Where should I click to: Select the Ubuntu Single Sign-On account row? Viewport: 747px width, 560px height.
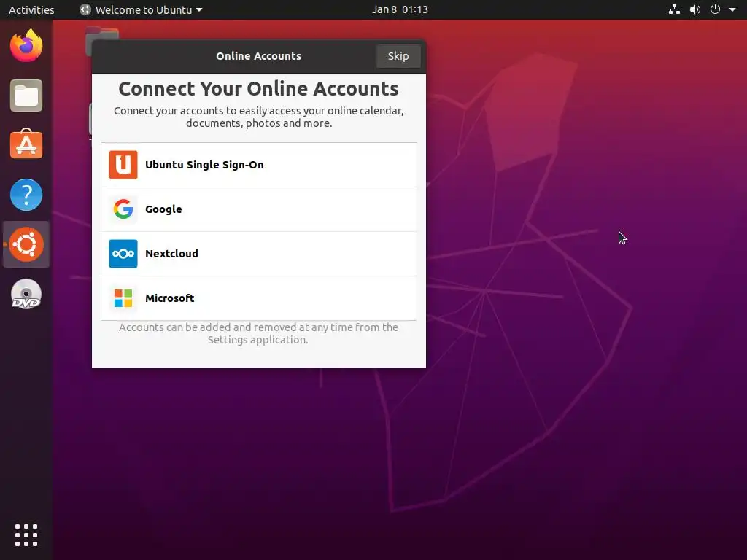(x=259, y=165)
